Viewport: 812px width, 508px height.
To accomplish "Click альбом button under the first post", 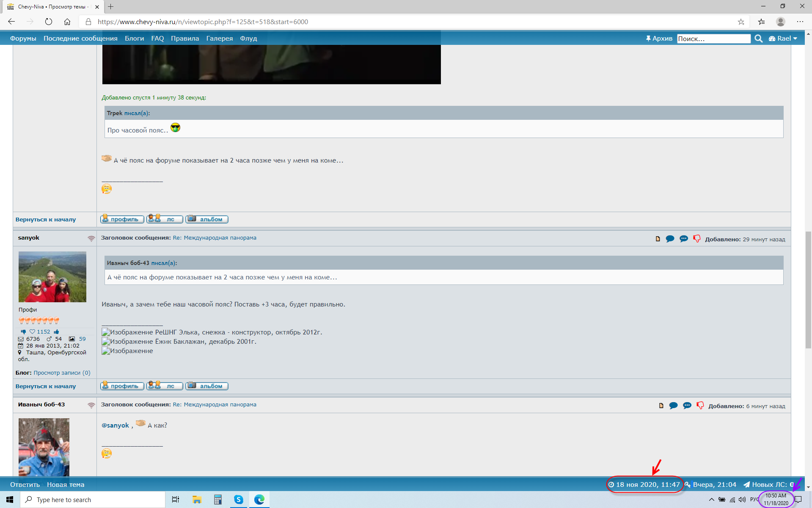I will click(x=207, y=219).
